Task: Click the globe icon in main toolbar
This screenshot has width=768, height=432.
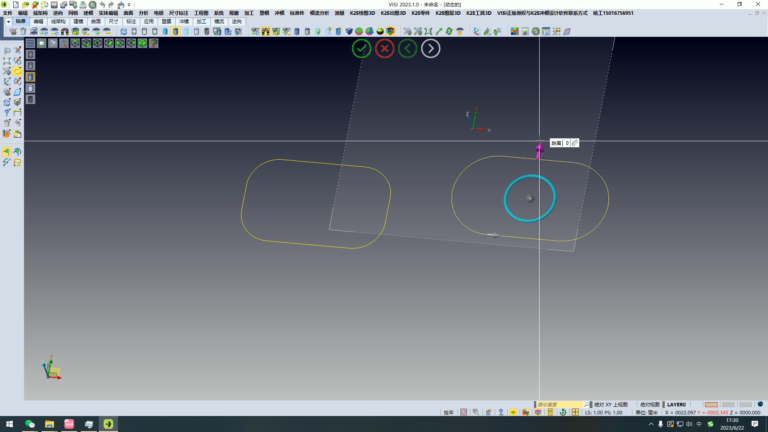Action: pyautogui.click(x=536, y=31)
